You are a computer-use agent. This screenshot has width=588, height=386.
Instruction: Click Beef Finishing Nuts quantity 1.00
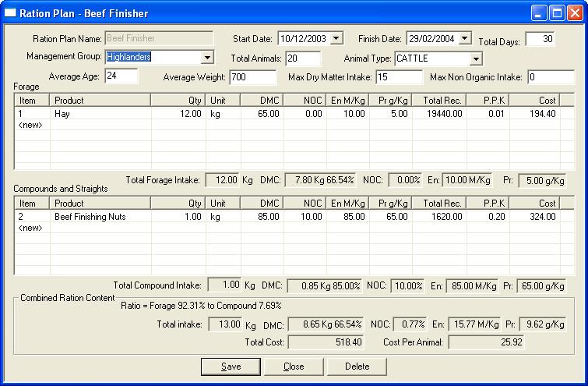(x=178, y=217)
